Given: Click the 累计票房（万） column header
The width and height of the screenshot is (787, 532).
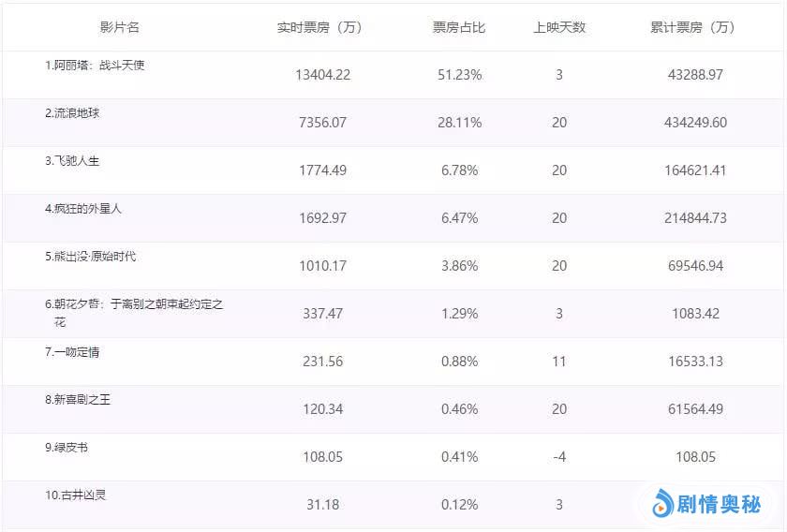Looking at the screenshot, I should 693,27.
